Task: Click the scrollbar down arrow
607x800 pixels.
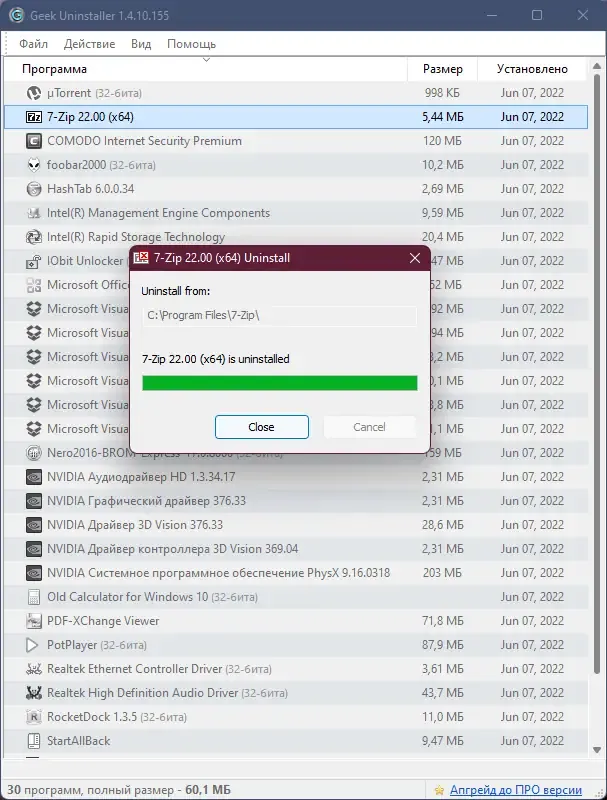Action: 597,750
